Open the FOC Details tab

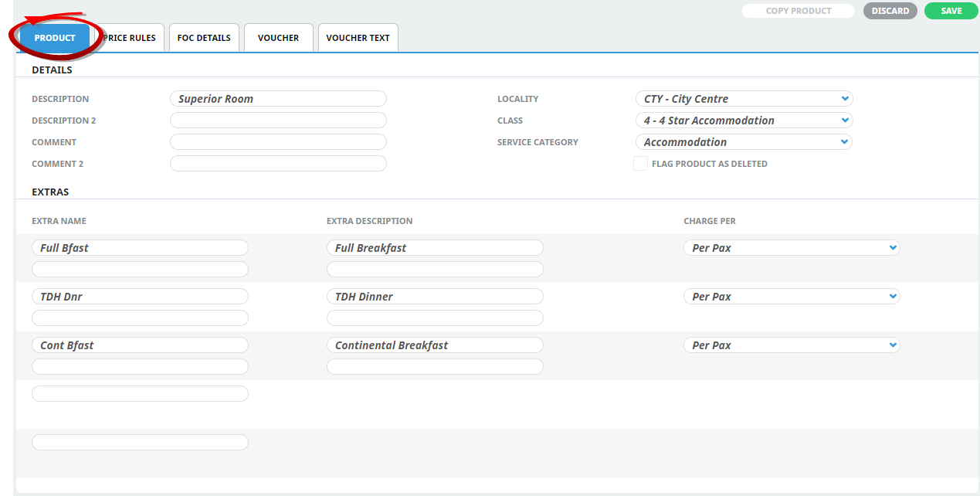(204, 38)
